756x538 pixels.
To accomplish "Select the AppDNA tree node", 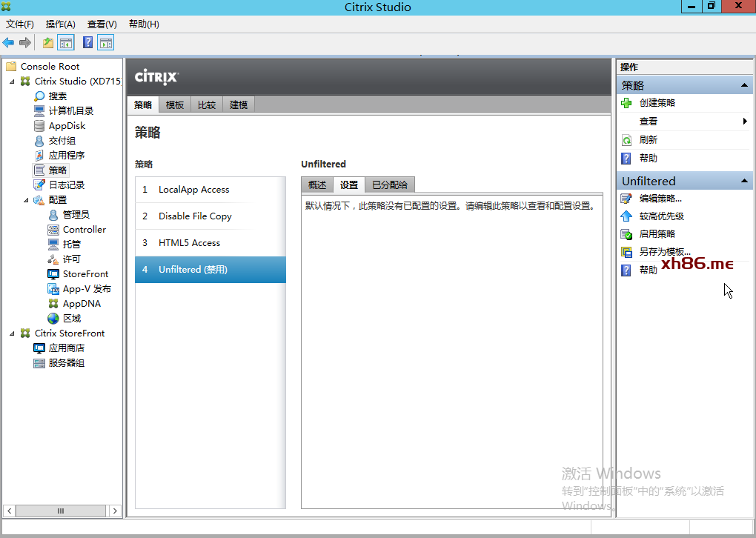I will [82, 303].
